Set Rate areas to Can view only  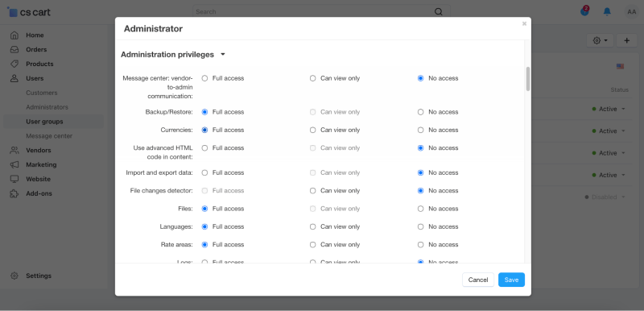[x=312, y=244]
